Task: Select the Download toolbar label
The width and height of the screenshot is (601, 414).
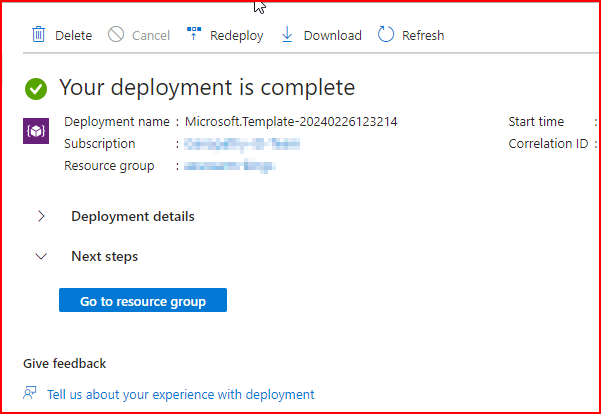Action: (332, 35)
